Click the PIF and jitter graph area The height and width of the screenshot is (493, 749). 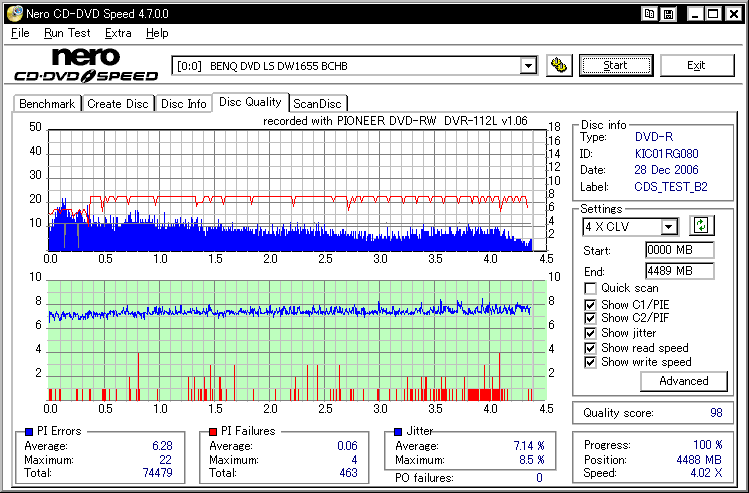[x=297, y=341]
